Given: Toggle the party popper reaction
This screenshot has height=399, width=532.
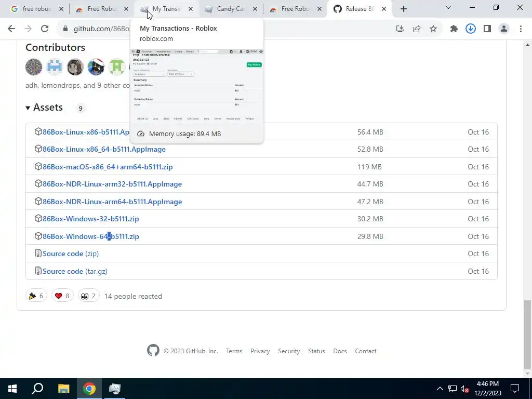Looking at the screenshot, I should click(36, 296).
